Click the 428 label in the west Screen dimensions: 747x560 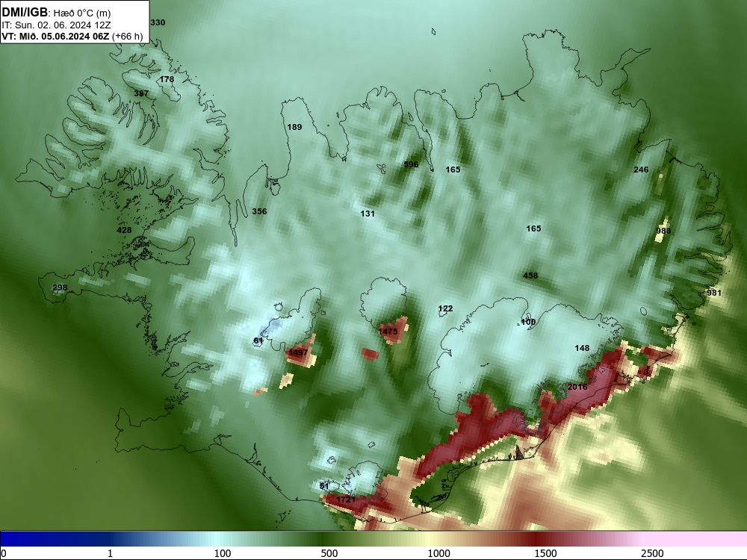click(x=124, y=230)
